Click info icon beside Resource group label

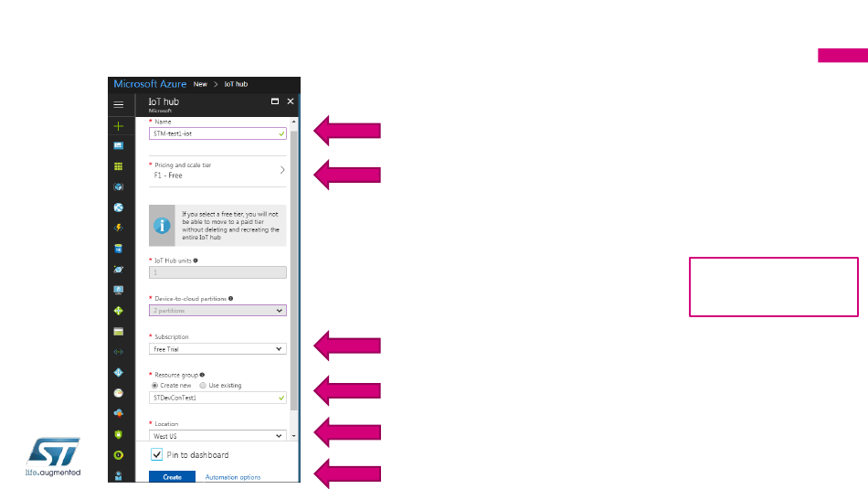(x=202, y=375)
